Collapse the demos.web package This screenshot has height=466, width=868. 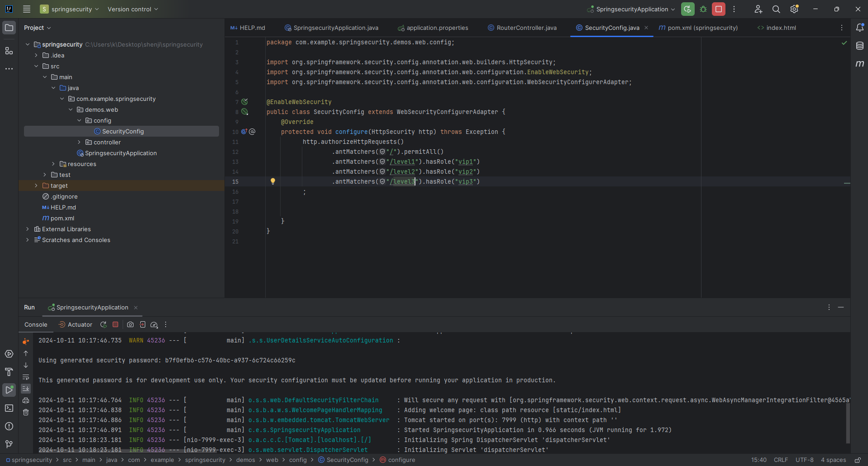pyautogui.click(x=71, y=109)
